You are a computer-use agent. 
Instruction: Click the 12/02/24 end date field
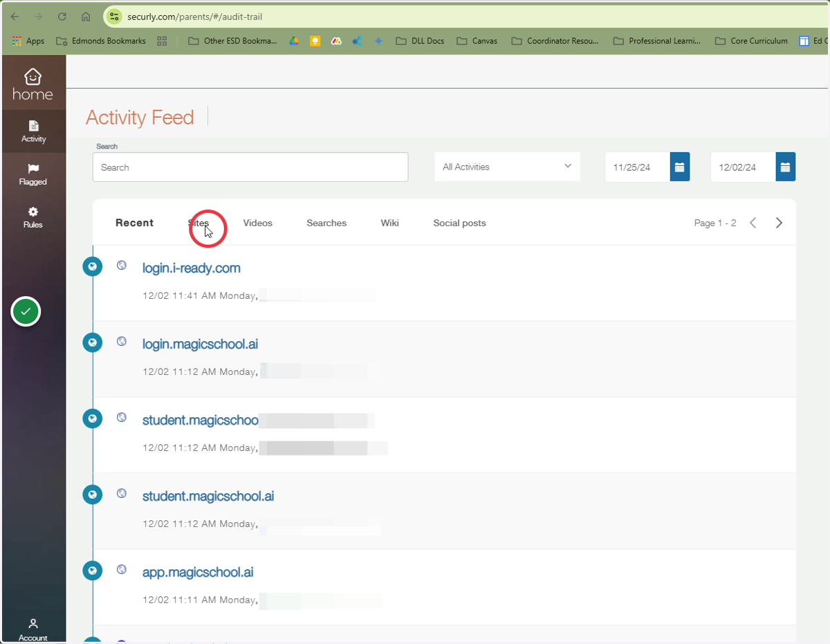click(743, 167)
